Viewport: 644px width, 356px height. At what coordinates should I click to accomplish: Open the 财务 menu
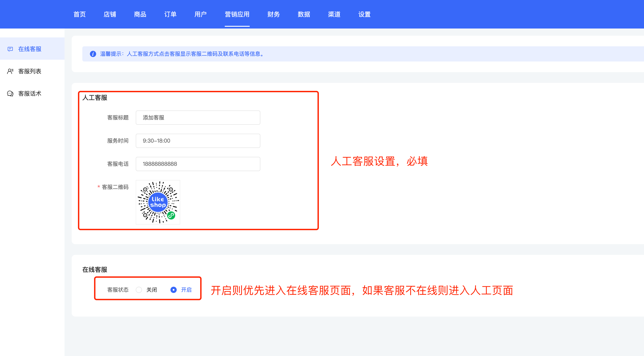tap(273, 14)
